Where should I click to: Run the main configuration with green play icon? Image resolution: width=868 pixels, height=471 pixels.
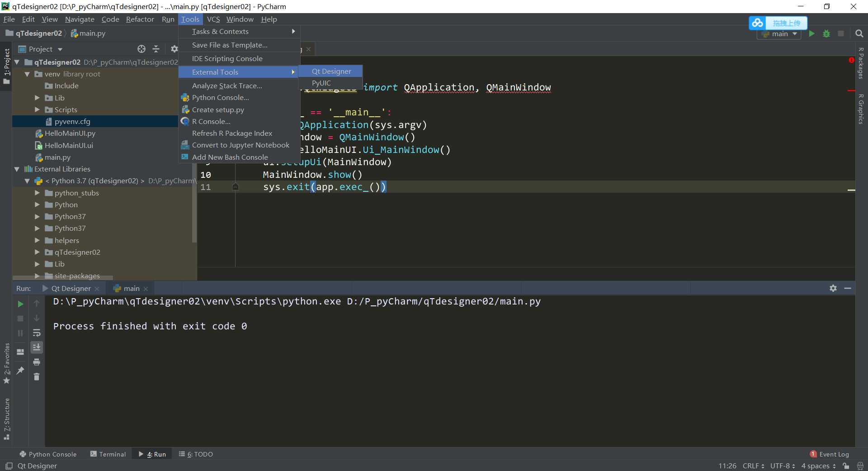pos(812,33)
